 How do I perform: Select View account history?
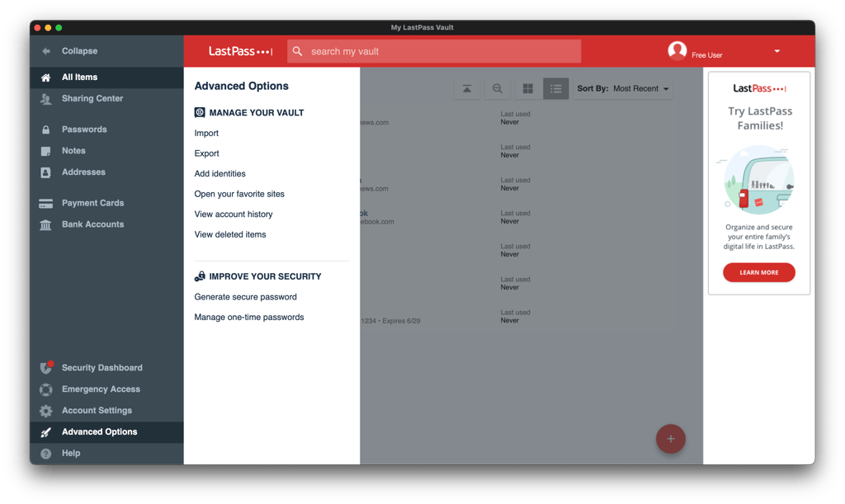point(234,214)
